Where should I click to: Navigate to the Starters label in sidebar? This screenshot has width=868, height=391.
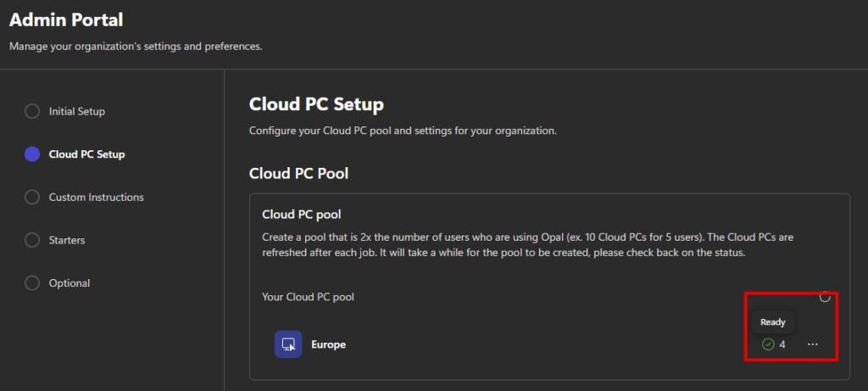click(x=67, y=240)
